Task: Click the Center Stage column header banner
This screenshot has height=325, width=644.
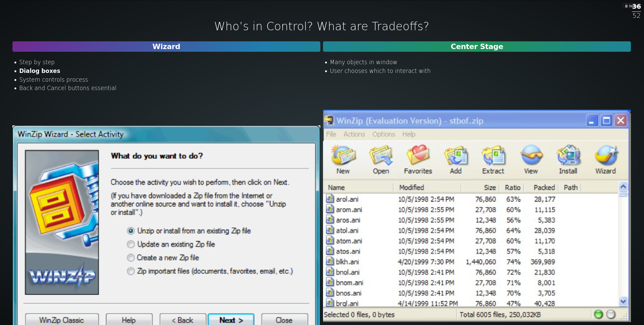Action: pyautogui.click(x=477, y=46)
